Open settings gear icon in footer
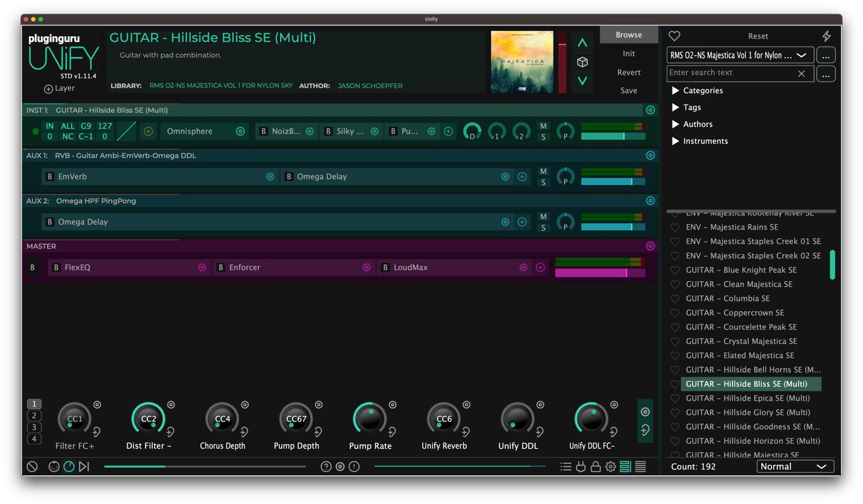 pyautogui.click(x=610, y=467)
